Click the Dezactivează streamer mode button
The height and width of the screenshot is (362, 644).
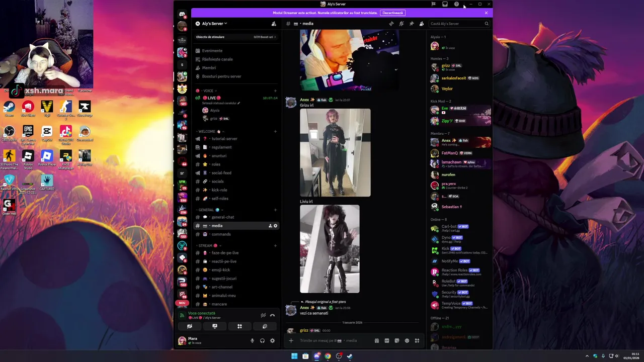[392, 13]
